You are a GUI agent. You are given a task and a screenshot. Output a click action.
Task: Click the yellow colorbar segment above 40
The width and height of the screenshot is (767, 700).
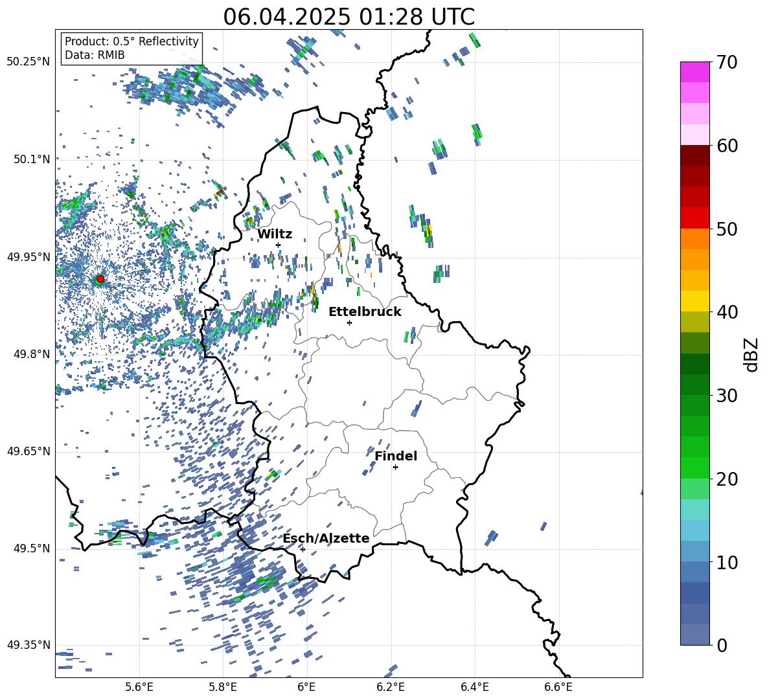(x=694, y=301)
